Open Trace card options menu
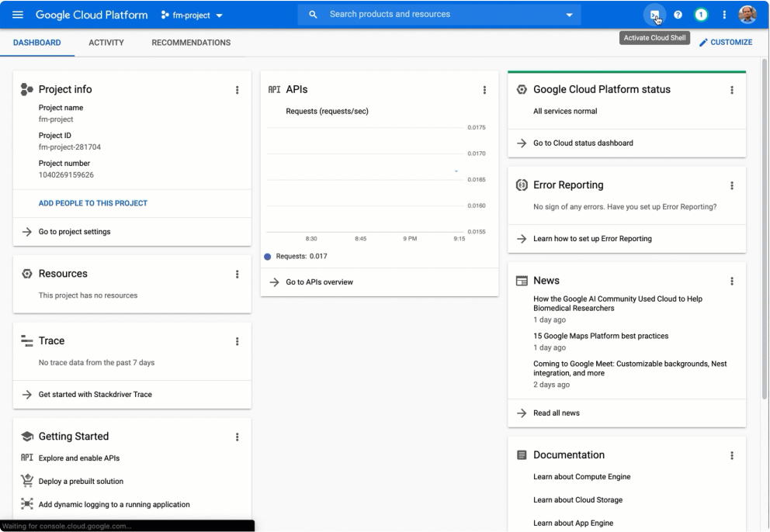Screen dimensions: 770x532 pos(238,341)
